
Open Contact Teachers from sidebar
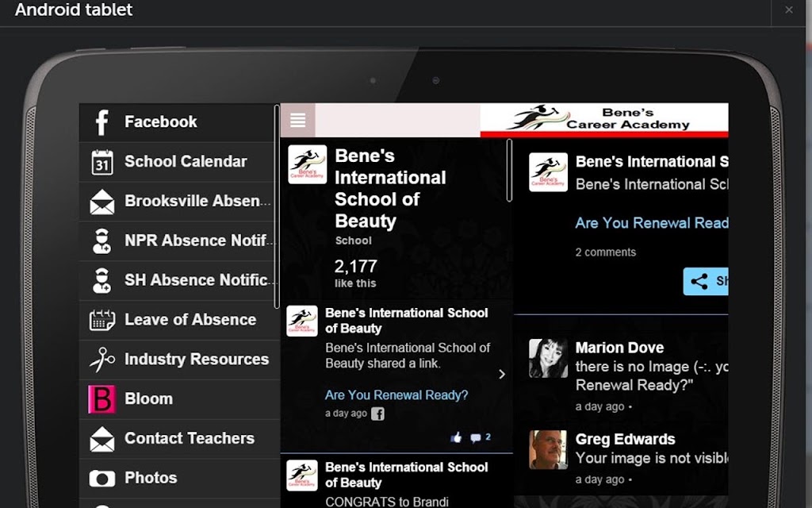[179, 438]
